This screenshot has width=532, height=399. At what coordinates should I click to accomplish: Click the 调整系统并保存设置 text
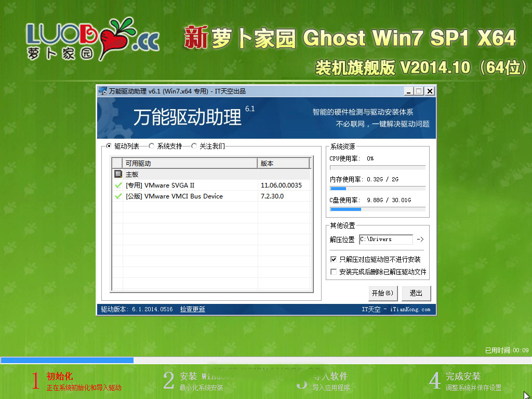[x=473, y=388]
